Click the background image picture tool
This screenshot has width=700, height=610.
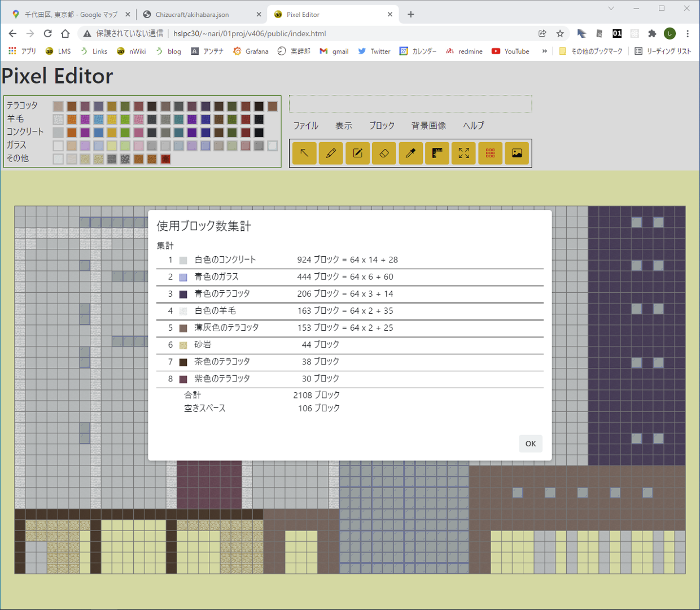[x=517, y=153]
